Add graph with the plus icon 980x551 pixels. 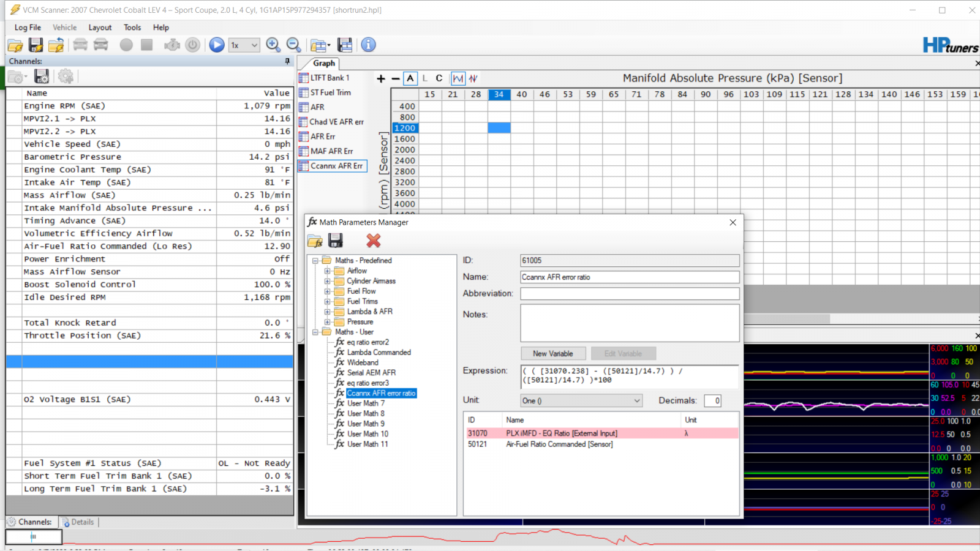click(x=381, y=78)
